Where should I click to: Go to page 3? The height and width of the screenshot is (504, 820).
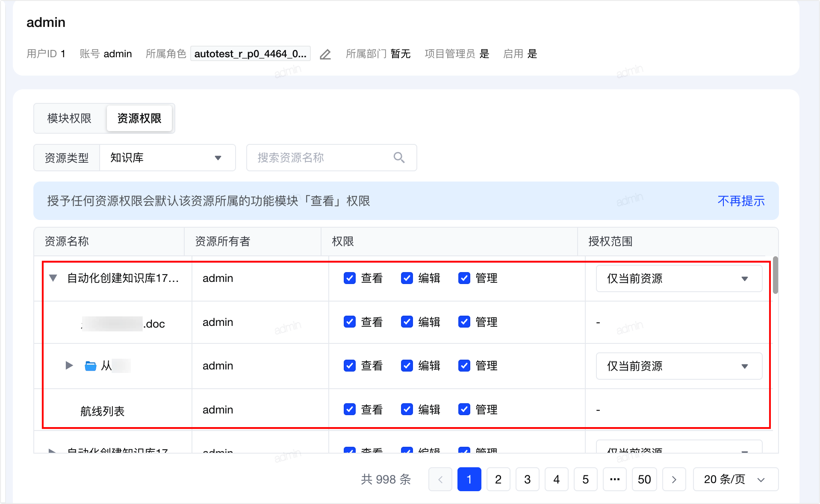[528, 479]
